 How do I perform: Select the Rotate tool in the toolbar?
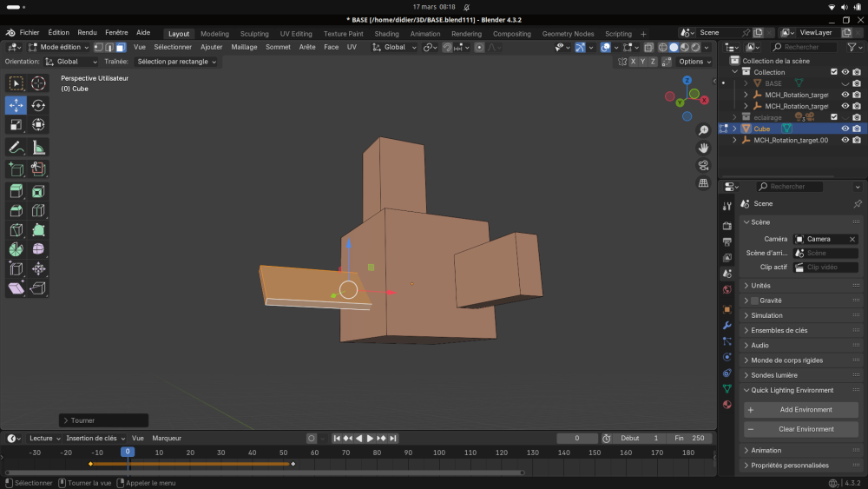38,105
